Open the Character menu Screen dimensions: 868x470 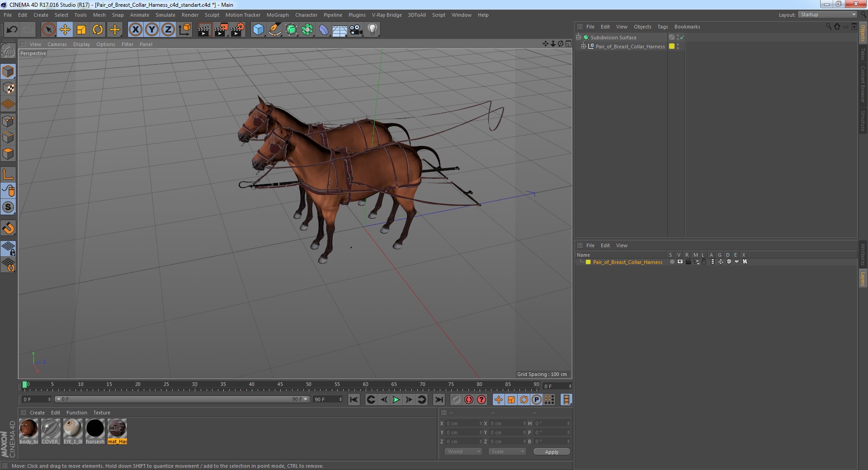tap(306, 15)
